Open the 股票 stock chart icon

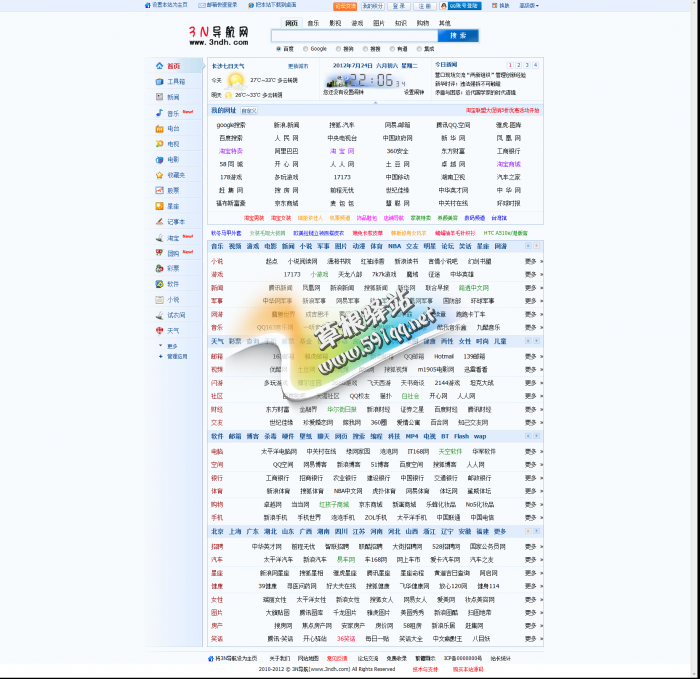click(x=159, y=190)
